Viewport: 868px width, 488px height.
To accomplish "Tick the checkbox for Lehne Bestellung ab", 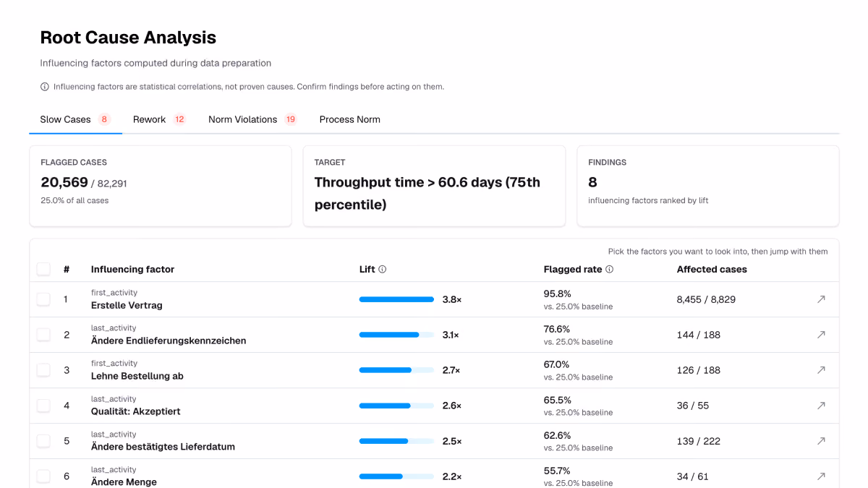I will click(x=43, y=370).
